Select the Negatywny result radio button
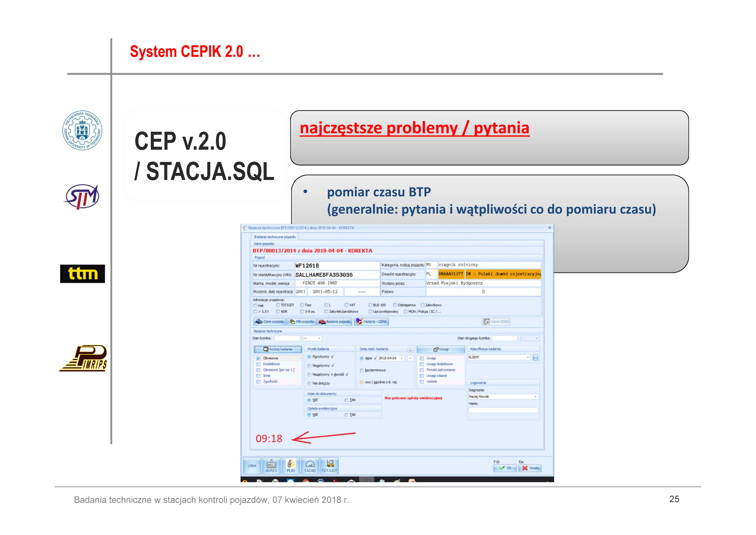 [x=309, y=365]
